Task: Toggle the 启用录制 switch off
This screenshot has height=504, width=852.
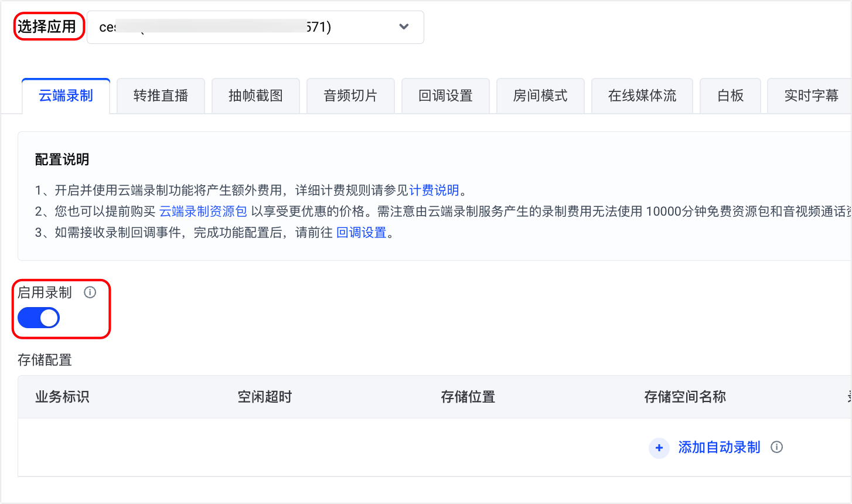Action: [39, 318]
